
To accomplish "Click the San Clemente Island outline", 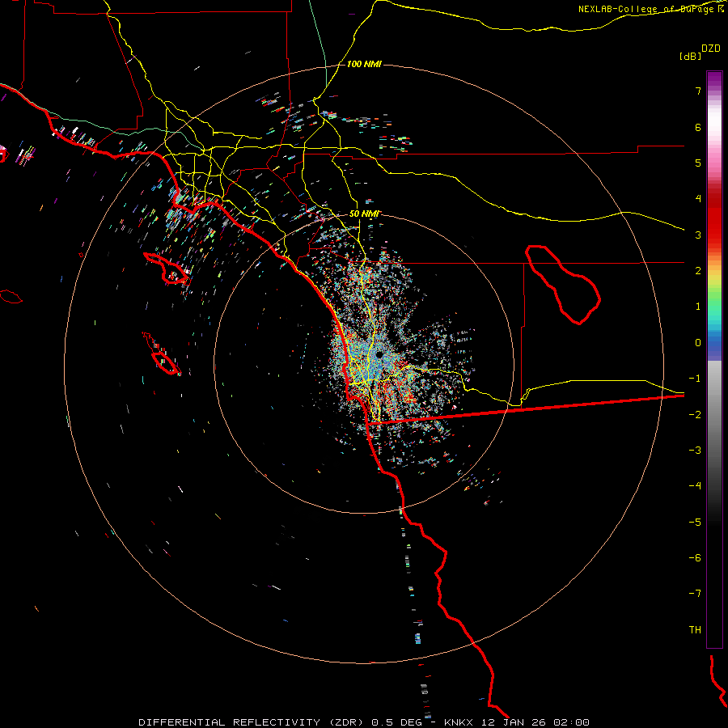I will click(162, 353).
